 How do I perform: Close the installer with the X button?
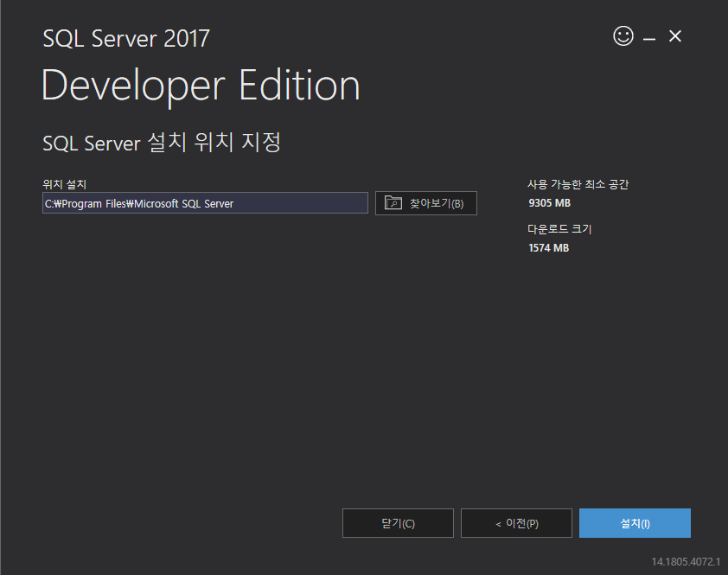point(675,36)
